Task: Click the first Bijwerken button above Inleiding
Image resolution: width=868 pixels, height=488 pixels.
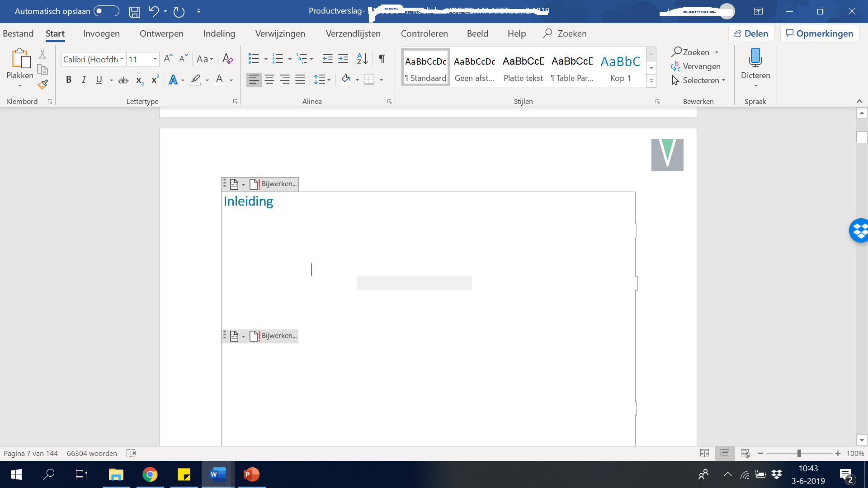Action: click(274, 184)
